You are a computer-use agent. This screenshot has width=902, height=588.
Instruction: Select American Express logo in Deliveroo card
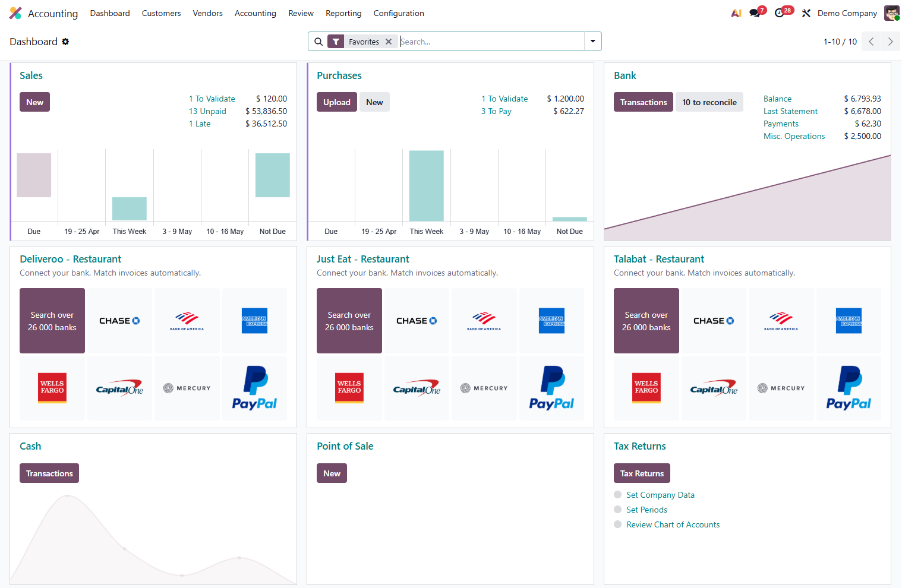254,321
